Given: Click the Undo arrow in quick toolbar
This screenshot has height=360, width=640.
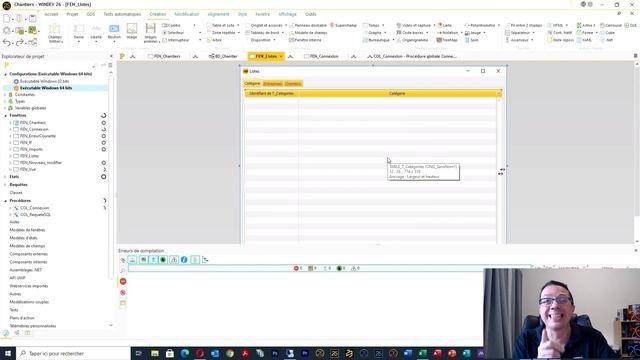Looking at the screenshot, I should click(x=7, y=42).
